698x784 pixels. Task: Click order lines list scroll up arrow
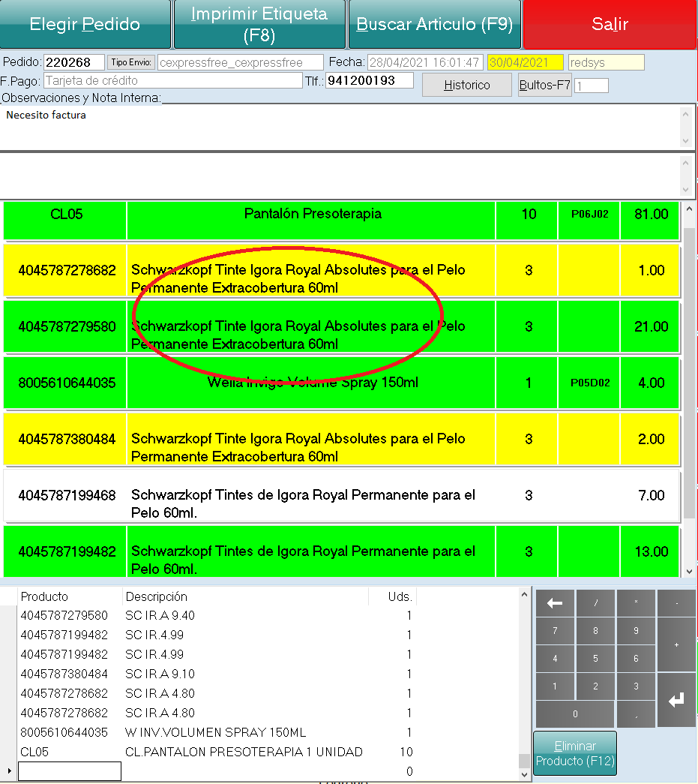690,209
